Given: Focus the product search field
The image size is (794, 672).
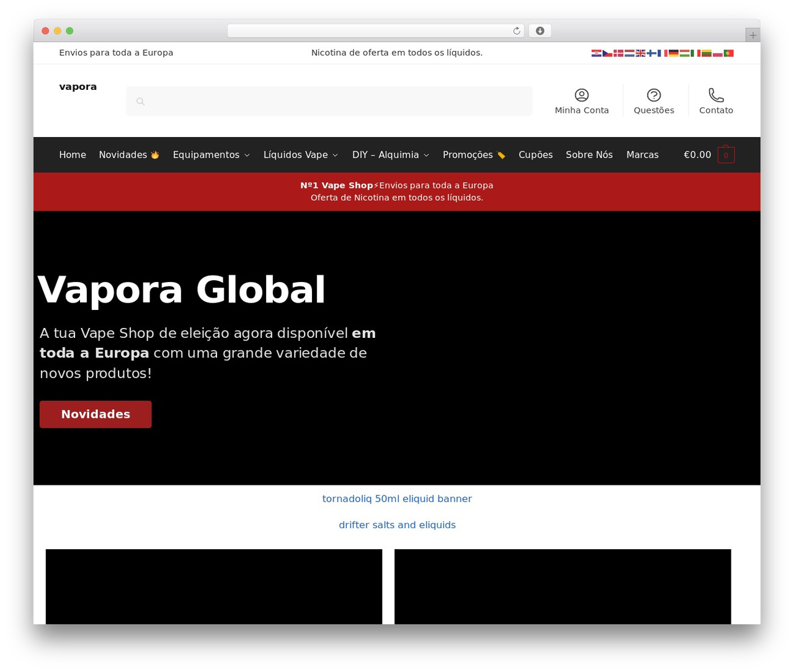Looking at the screenshot, I should (329, 101).
